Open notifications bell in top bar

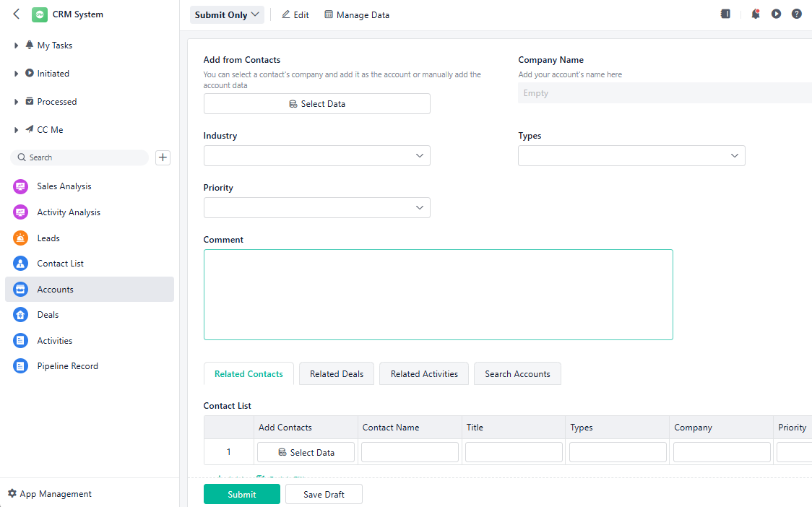pos(756,14)
